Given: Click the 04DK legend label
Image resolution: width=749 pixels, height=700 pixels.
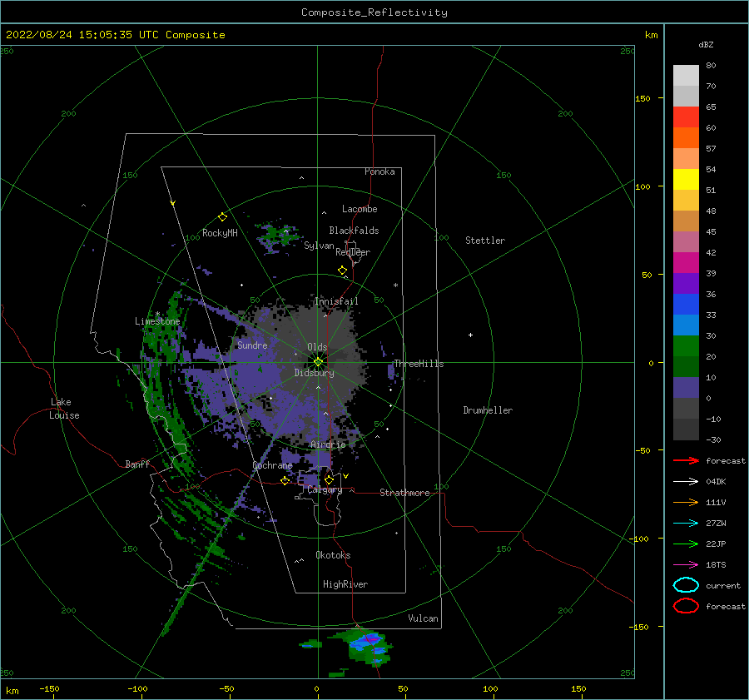Looking at the screenshot, I should (x=716, y=482).
